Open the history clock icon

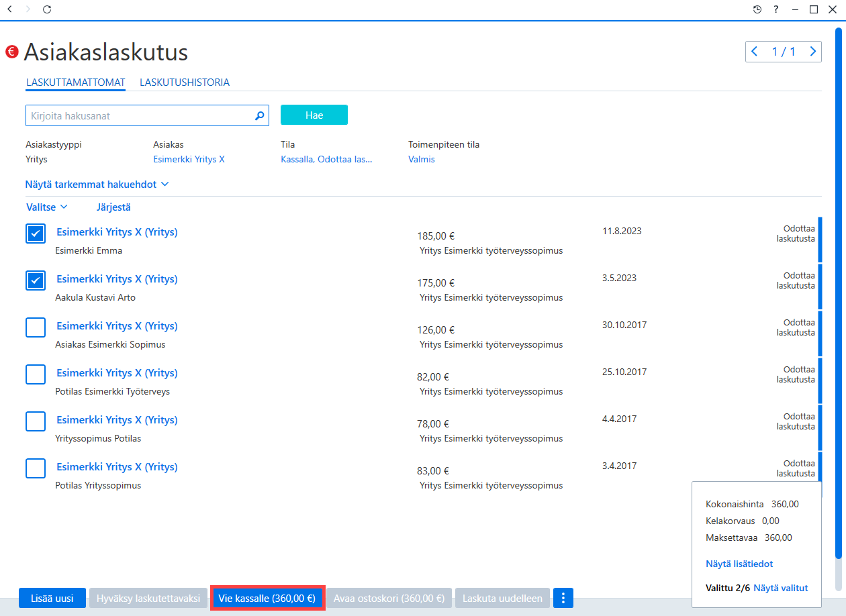(757, 9)
